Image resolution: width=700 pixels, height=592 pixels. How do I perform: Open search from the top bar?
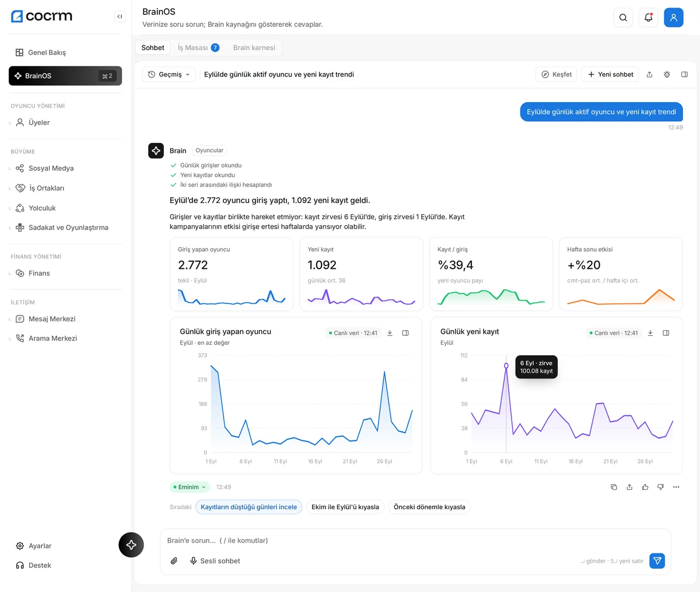point(623,17)
